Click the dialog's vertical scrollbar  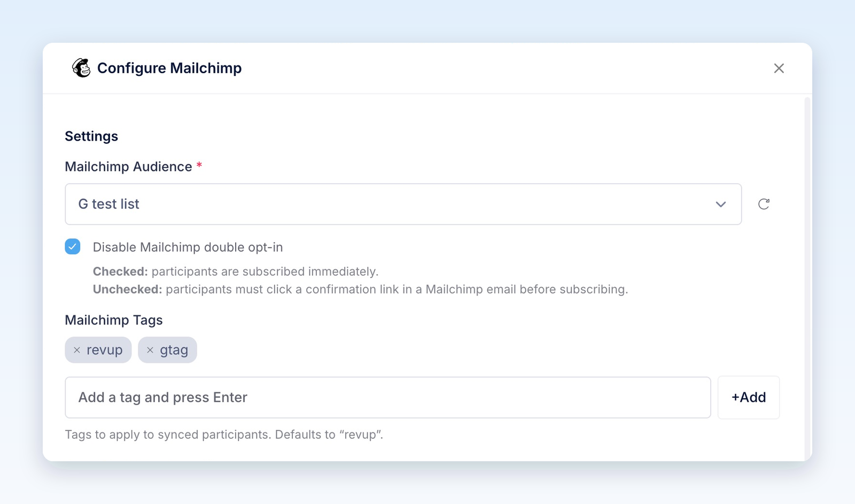click(807, 278)
